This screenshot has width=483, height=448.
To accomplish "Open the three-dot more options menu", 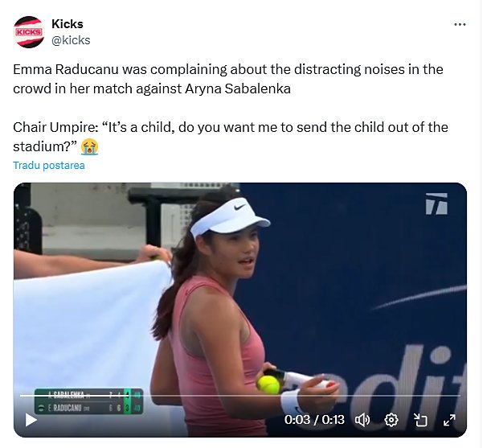I will point(460,24).
